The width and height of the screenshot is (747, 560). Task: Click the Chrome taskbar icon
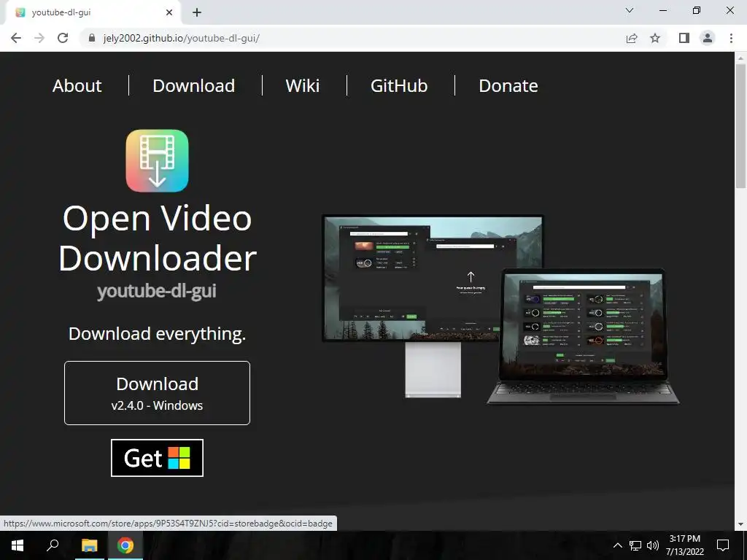[125, 545]
